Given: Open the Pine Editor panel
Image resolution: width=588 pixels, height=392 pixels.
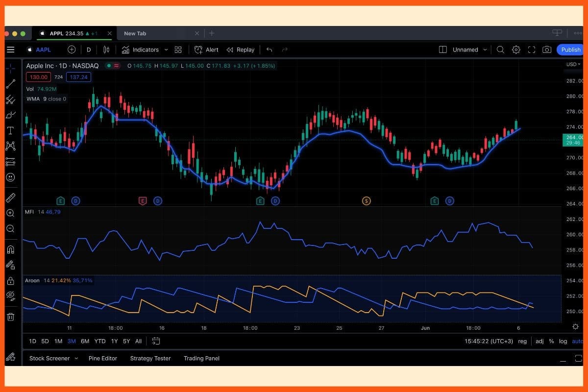Looking at the screenshot, I should tap(103, 358).
